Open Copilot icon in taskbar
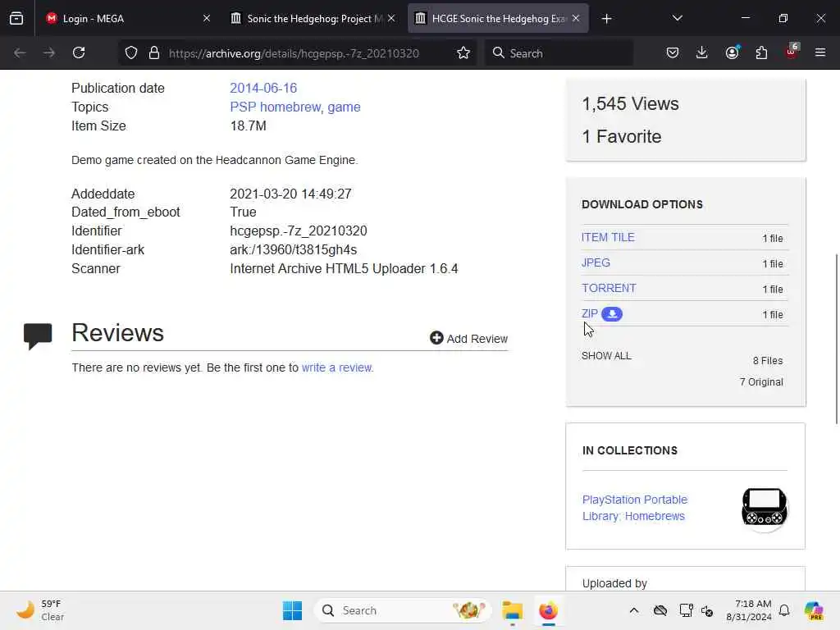Viewport: 840px width, 630px height. tap(814, 610)
